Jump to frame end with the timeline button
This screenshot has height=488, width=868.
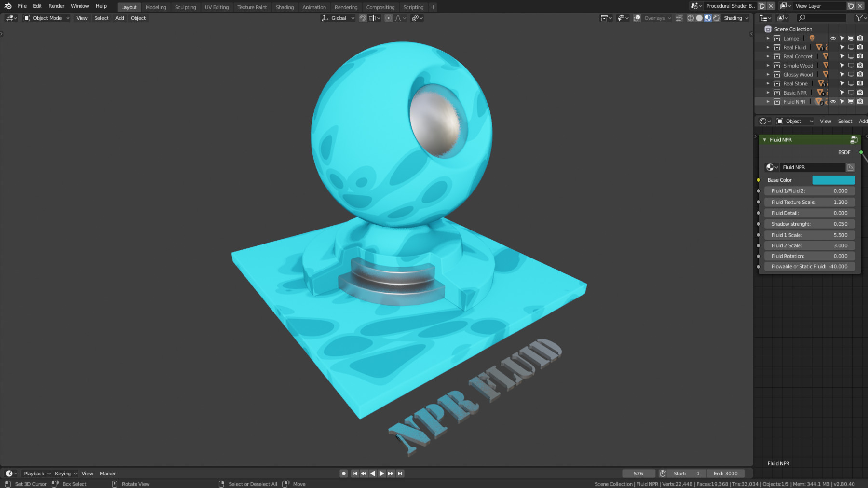tap(400, 473)
